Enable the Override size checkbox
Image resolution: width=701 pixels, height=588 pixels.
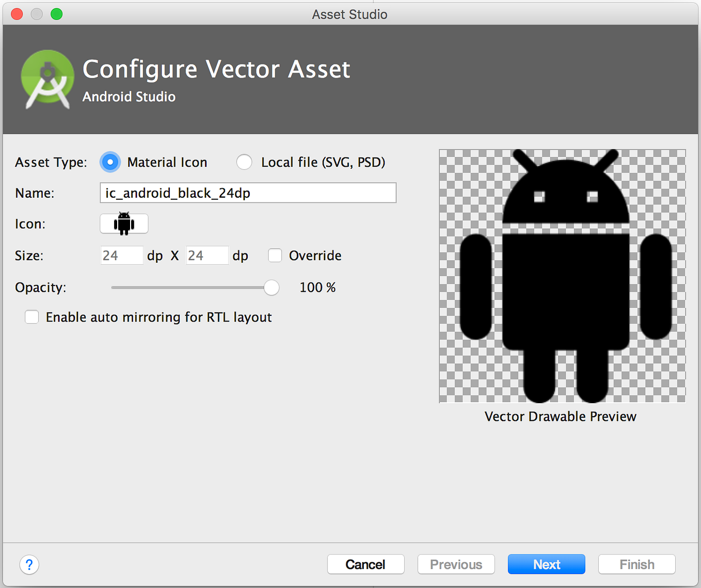275,255
